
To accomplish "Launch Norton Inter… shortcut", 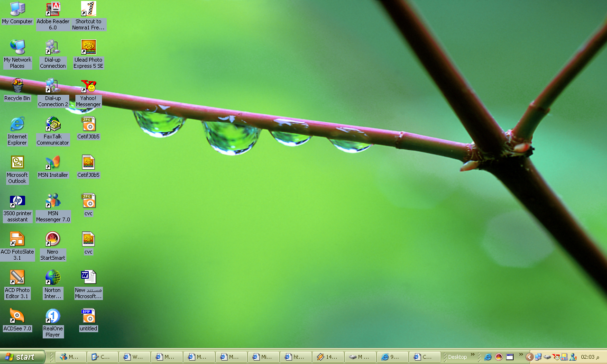I will coord(53,285).
